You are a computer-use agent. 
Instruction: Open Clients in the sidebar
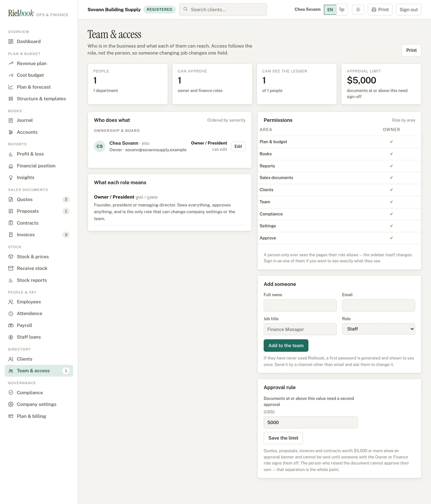[x=39, y=359]
